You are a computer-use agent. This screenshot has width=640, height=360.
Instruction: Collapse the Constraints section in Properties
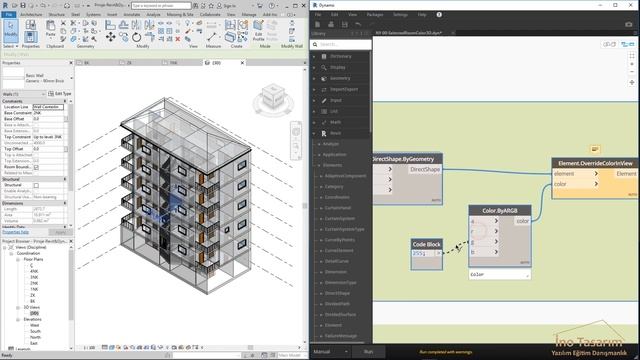[x=65, y=101]
